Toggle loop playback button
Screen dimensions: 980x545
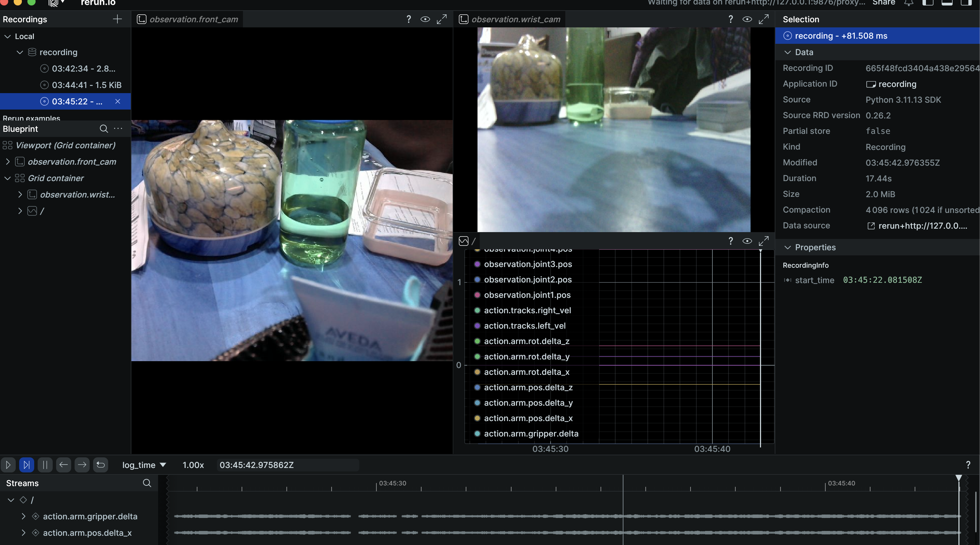click(101, 465)
